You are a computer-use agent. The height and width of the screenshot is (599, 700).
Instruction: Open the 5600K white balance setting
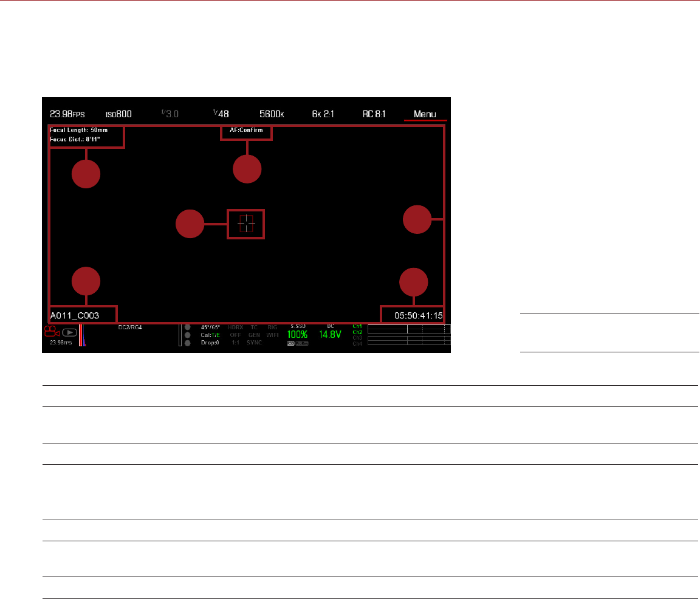pyautogui.click(x=272, y=114)
